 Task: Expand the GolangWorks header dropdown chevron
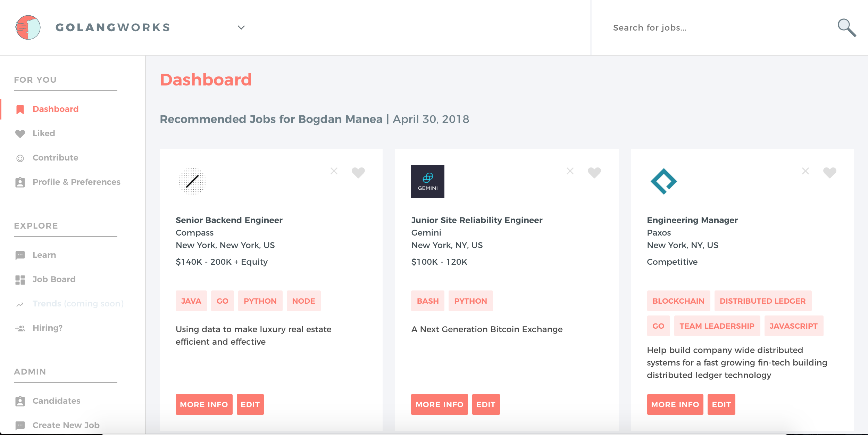(241, 27)
